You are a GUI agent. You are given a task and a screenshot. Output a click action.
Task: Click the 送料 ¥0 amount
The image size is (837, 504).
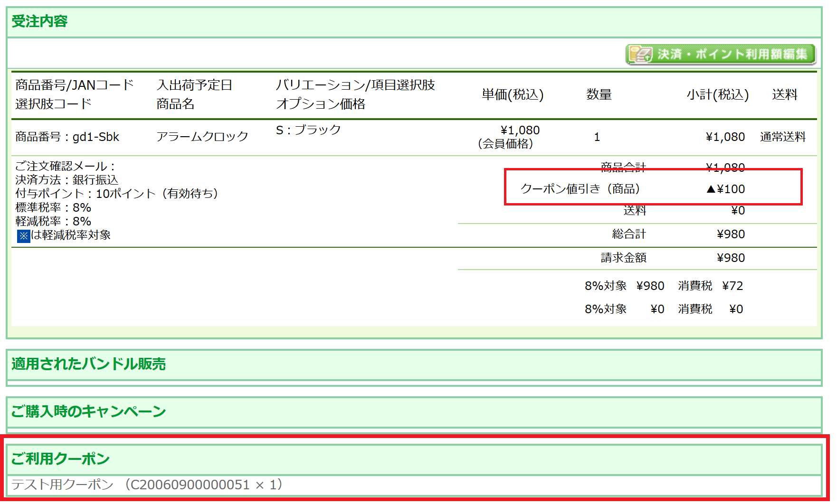coord(738,211)
